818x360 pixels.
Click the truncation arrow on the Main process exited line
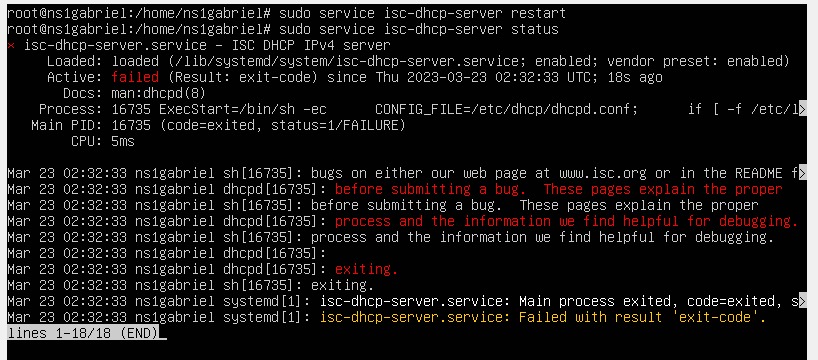(x=802, y=301)
